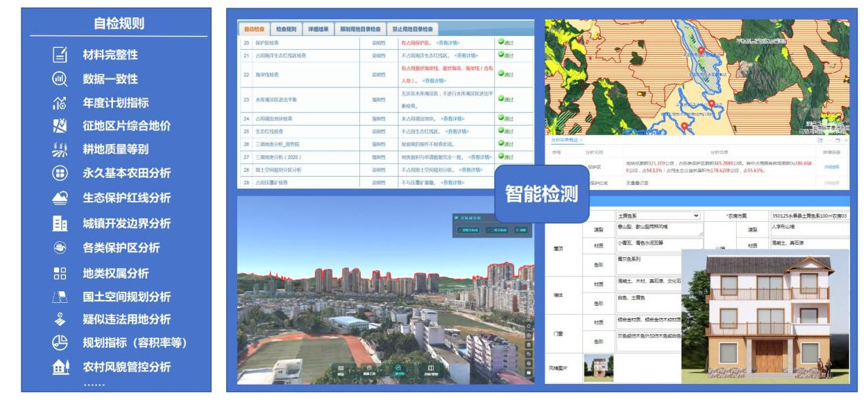
Task: Click the 耕地质量等别 crop icon
Action: click(60, 149)
